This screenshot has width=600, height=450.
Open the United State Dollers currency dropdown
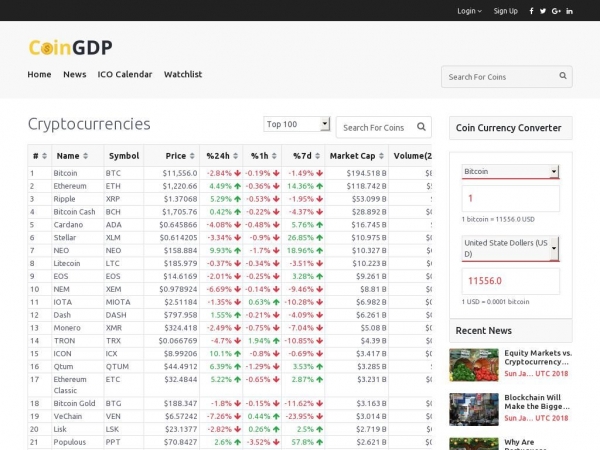(x=510, y=248)
